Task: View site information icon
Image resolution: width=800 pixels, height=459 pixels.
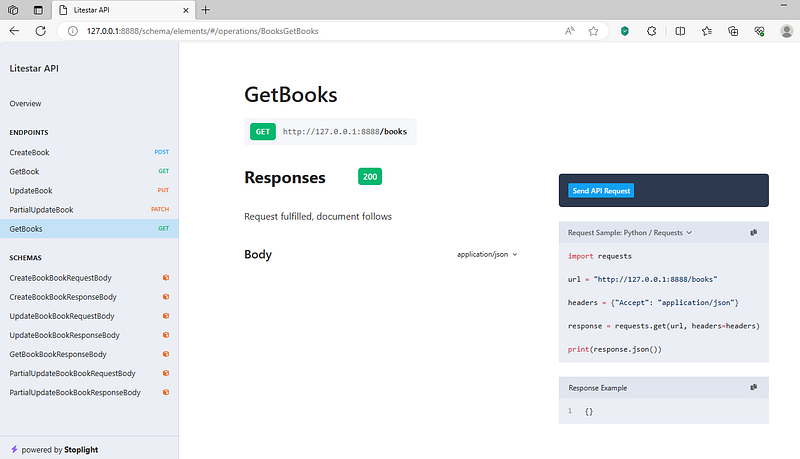Action: [73, 31]
